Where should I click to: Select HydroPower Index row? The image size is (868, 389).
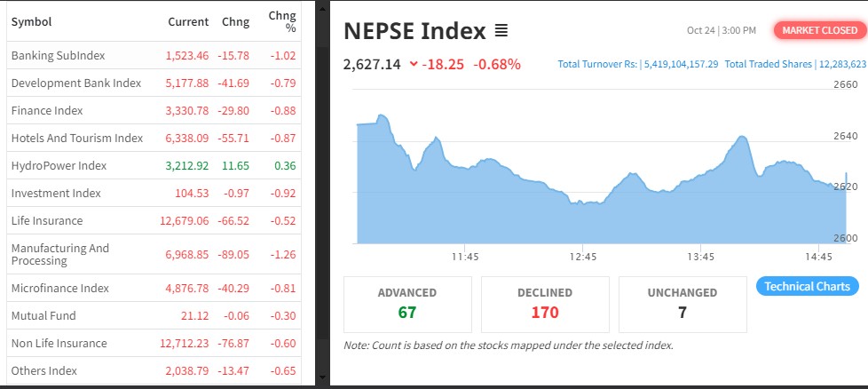pos(59,165)
